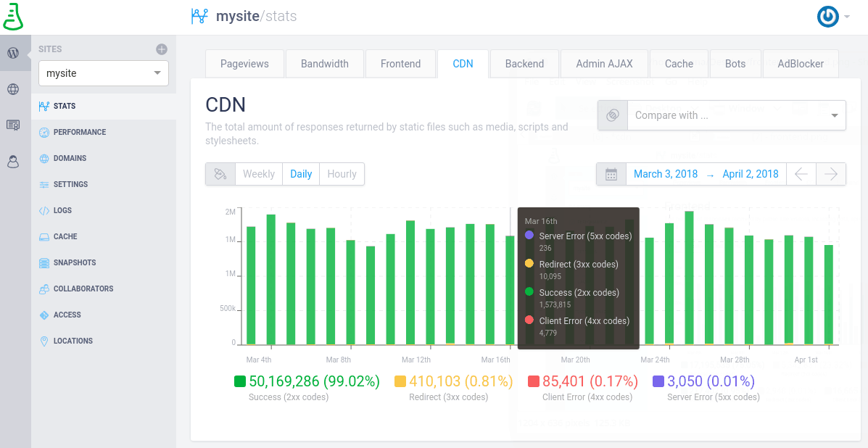Enable Hourly view
Screen dimensions: 868x448
(341, 174)
